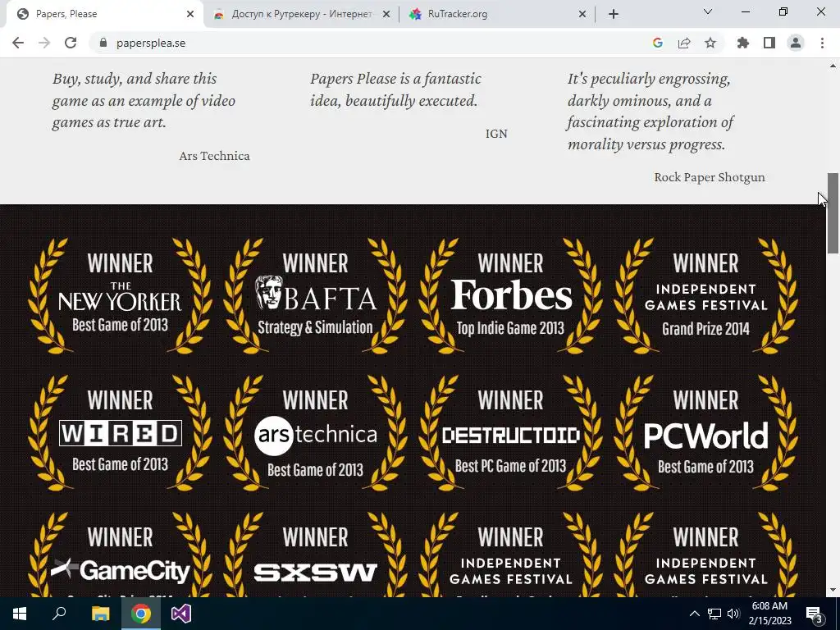This screenshot has height=630, width=840.
Task: Share this page using share icon
Action: pos(684,43)
